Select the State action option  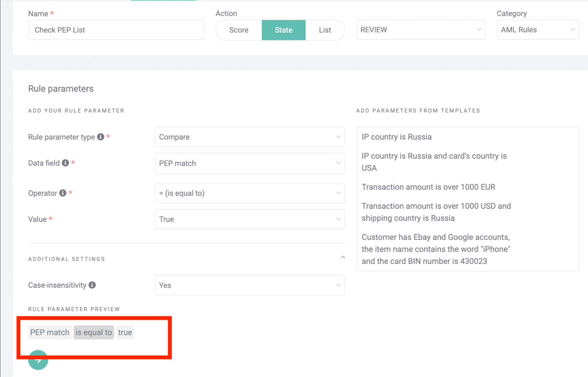point(283,30)
